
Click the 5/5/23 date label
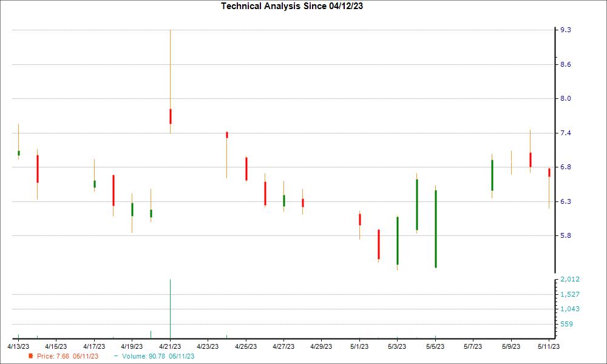click(x=435, y=346)
